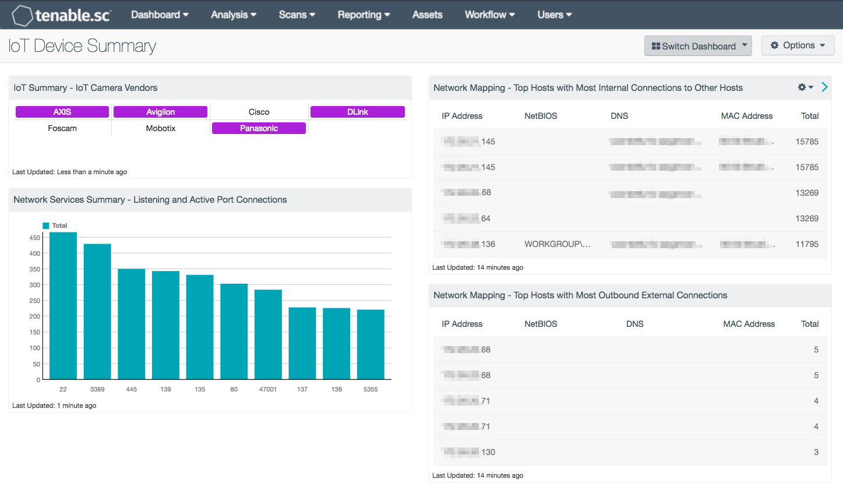Click NetBIOS header in Outbound External table

click(x=541, y=324)
